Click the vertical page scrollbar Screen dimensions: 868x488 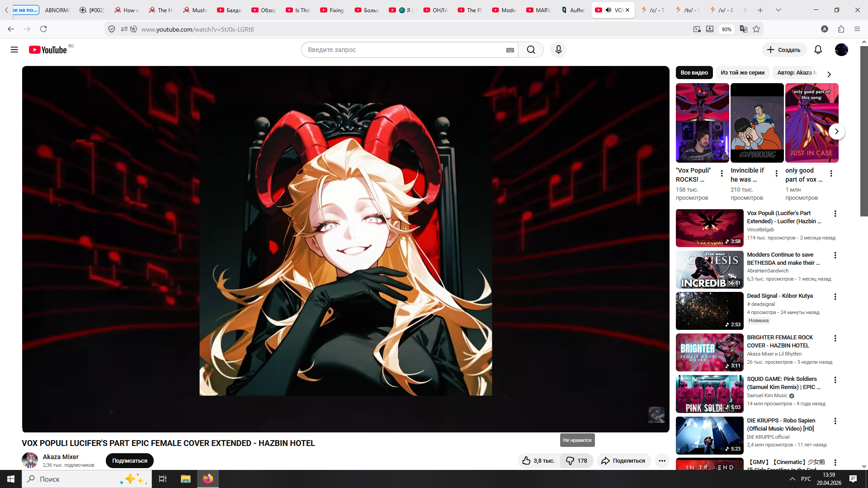click(x=864, y=131)
